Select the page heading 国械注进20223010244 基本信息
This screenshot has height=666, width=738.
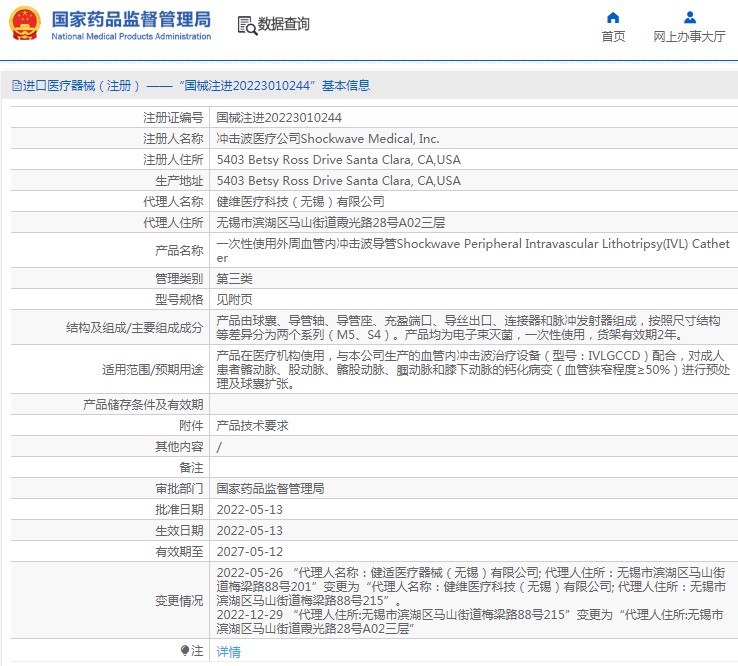point(274,86)
